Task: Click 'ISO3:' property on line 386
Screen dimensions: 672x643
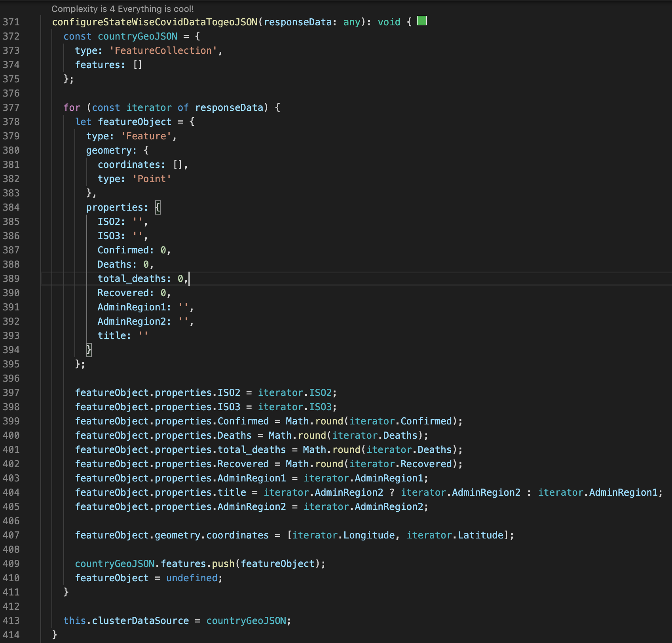Action: pyautogui.click(x=112, y=236)
